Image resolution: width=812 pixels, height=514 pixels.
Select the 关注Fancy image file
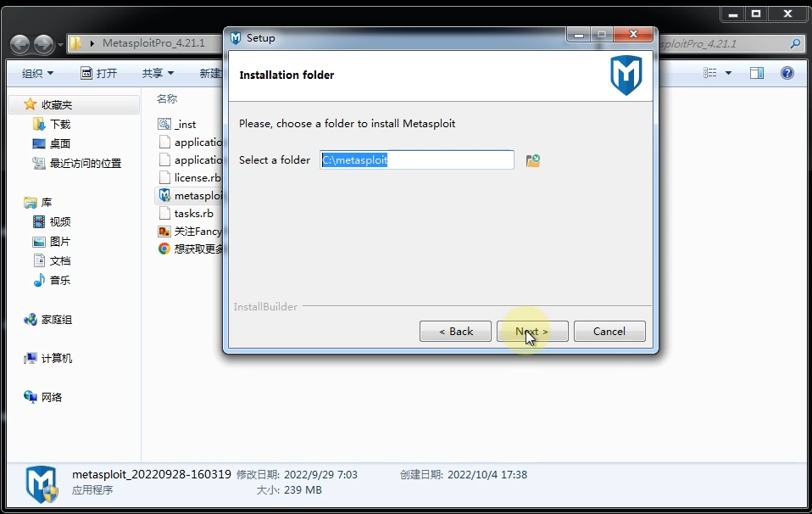(190, 231)
